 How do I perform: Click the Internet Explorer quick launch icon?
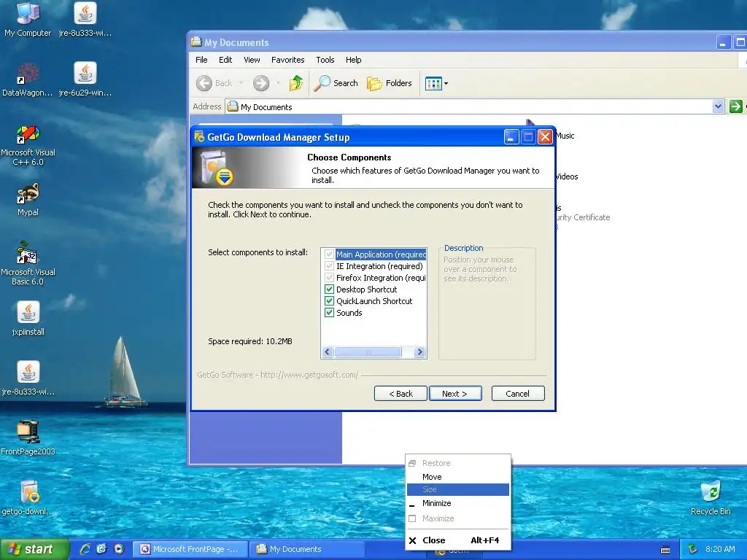85,549
